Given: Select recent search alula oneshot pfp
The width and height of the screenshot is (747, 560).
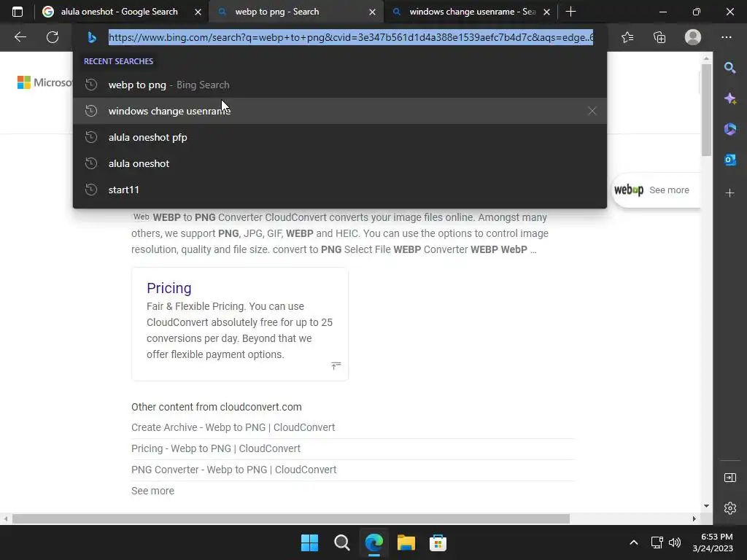Looking at the screenshot, I should [x=340, y=137].
